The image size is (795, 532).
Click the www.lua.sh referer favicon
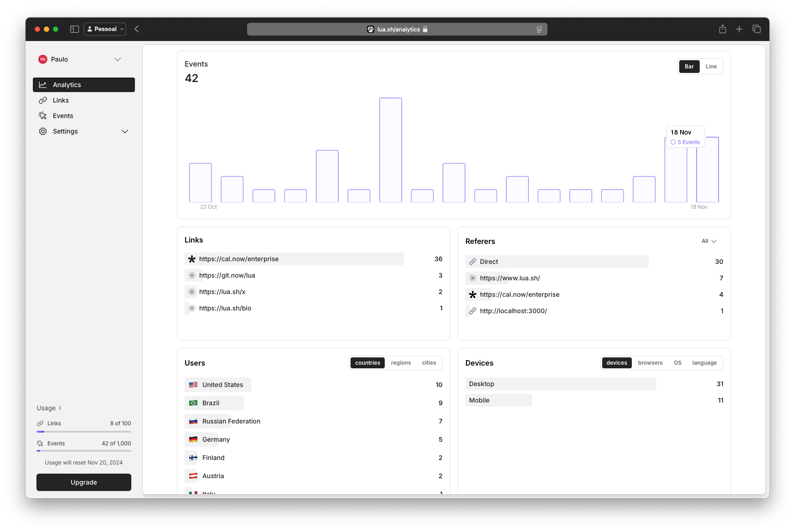pos(473,278)
